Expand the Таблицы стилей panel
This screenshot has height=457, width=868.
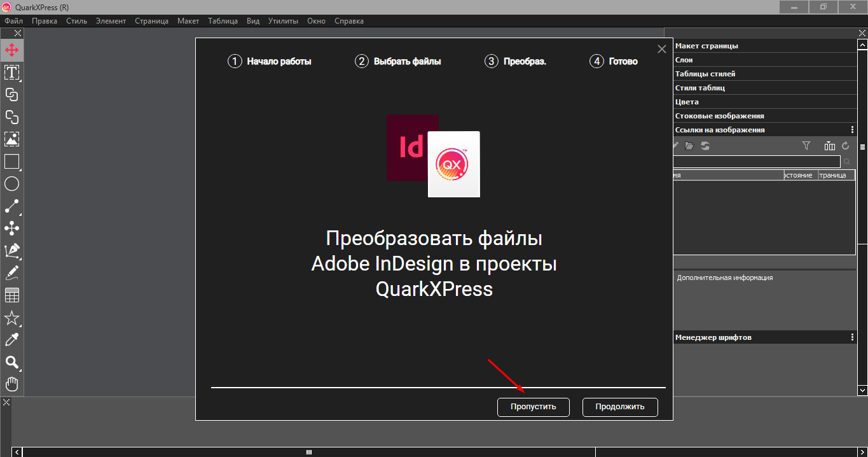pos(765,74)
